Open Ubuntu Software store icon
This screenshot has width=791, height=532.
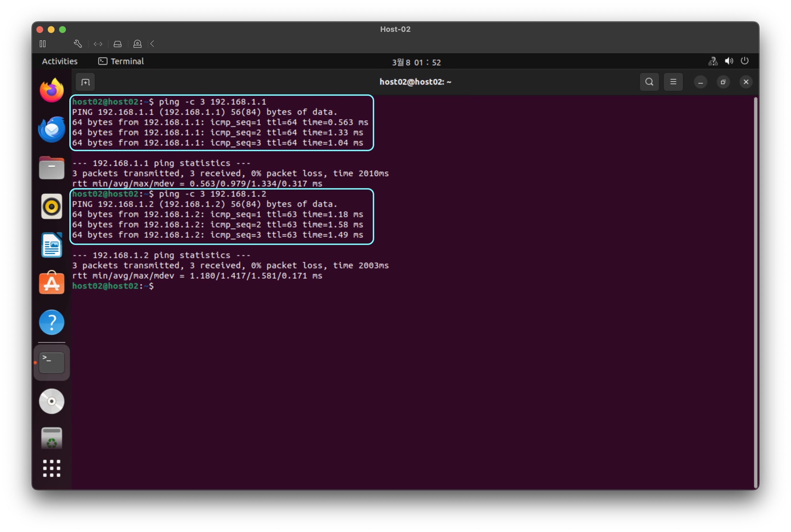click(x=51, y=283)
